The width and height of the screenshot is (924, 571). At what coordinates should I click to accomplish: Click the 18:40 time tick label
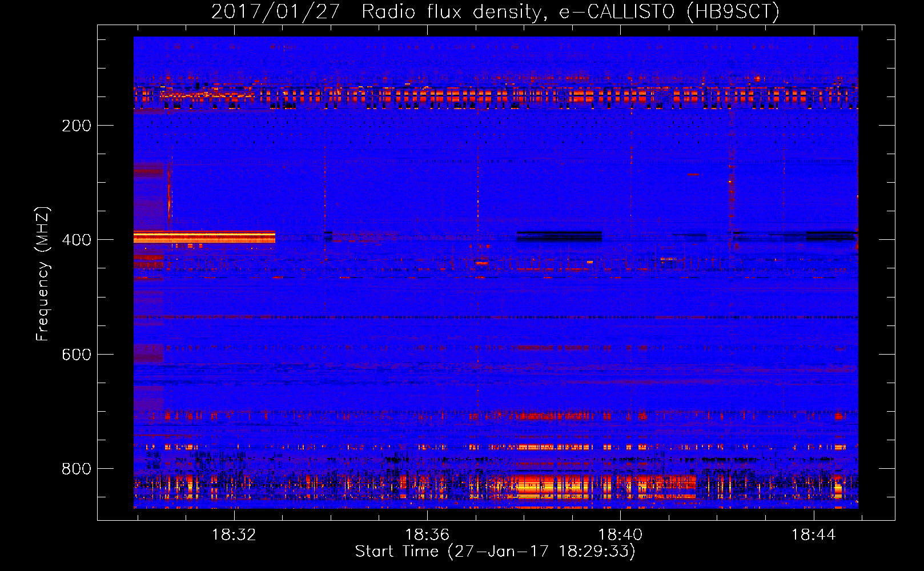[x=620, y=535]
